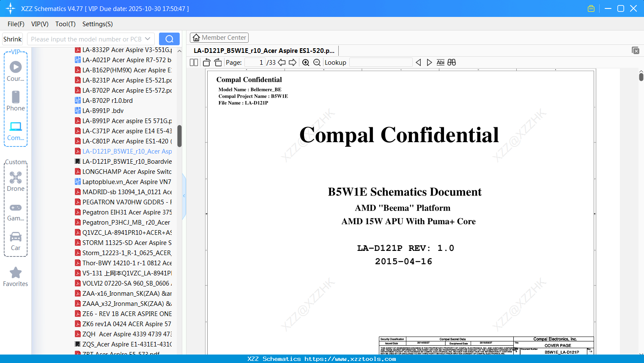Toggle two-page view layout icon

click(194, 63)
